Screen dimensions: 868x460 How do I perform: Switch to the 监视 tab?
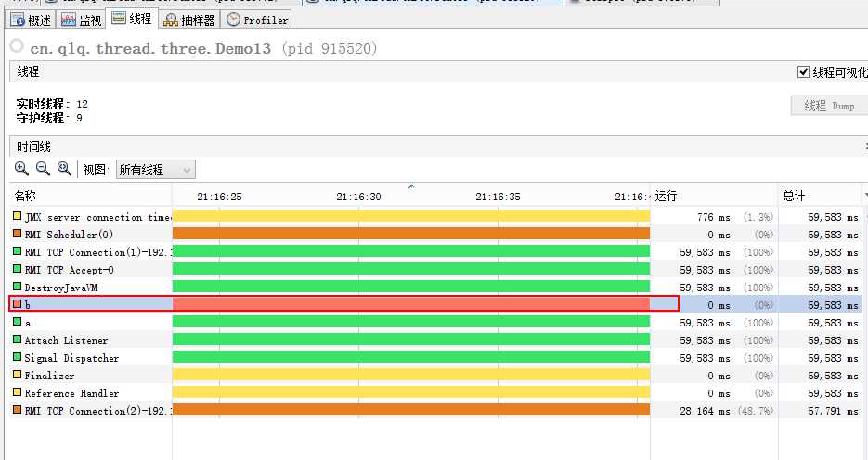[82, 20]
